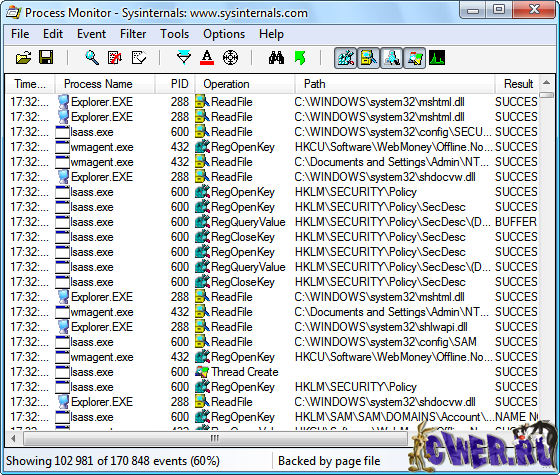This screenshot has width=560, height=475.
Task: Click the Operation column header
Action: pos(245,84)
